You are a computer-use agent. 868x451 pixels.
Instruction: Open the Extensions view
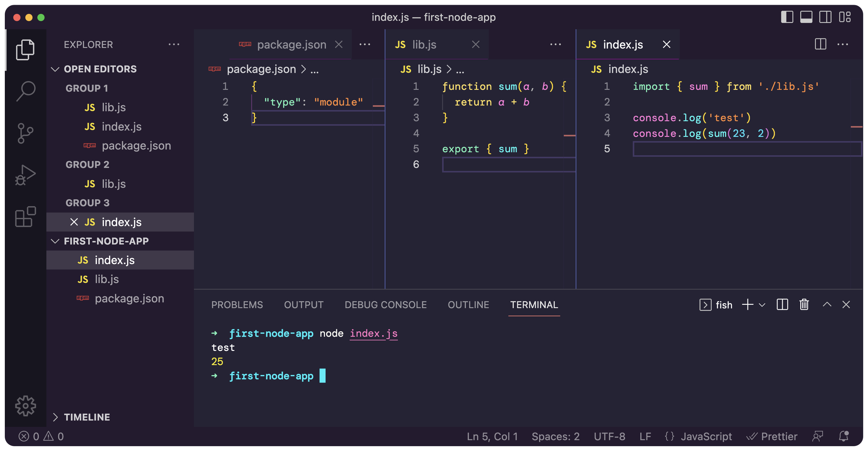[x=26, y=216]
